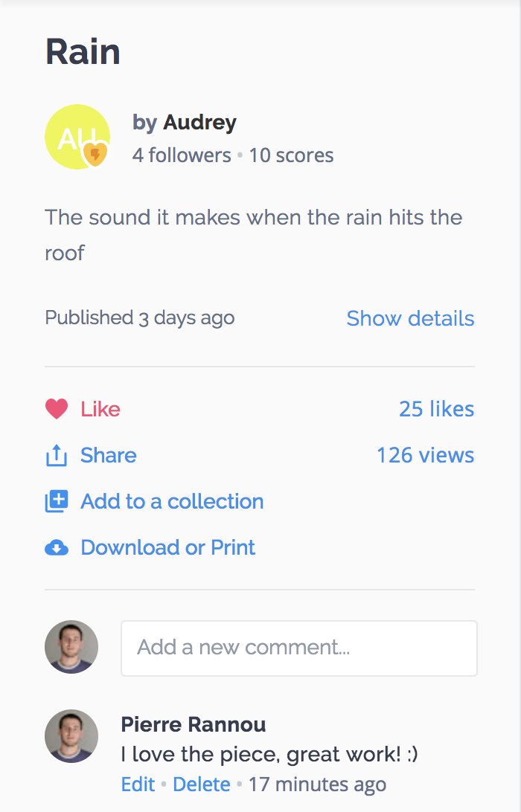Click the red heart Like icon
This screenshot has width=521, height=812.
[x=57, y=409]
